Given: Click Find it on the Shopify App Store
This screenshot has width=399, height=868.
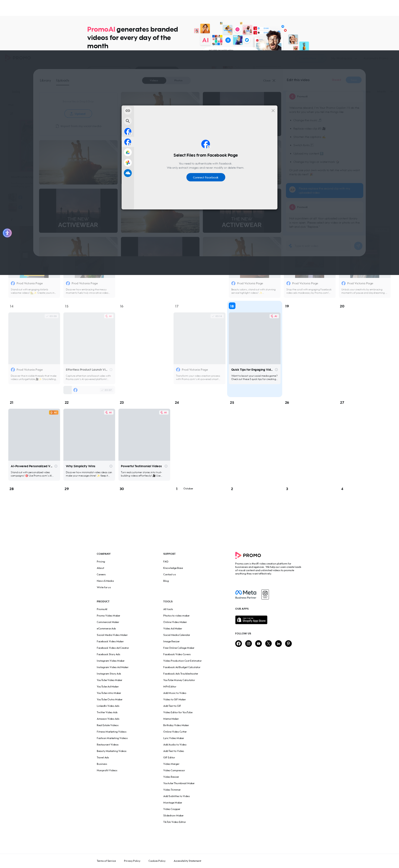Looking at the screenshot, I should click(x=251, y=620).
